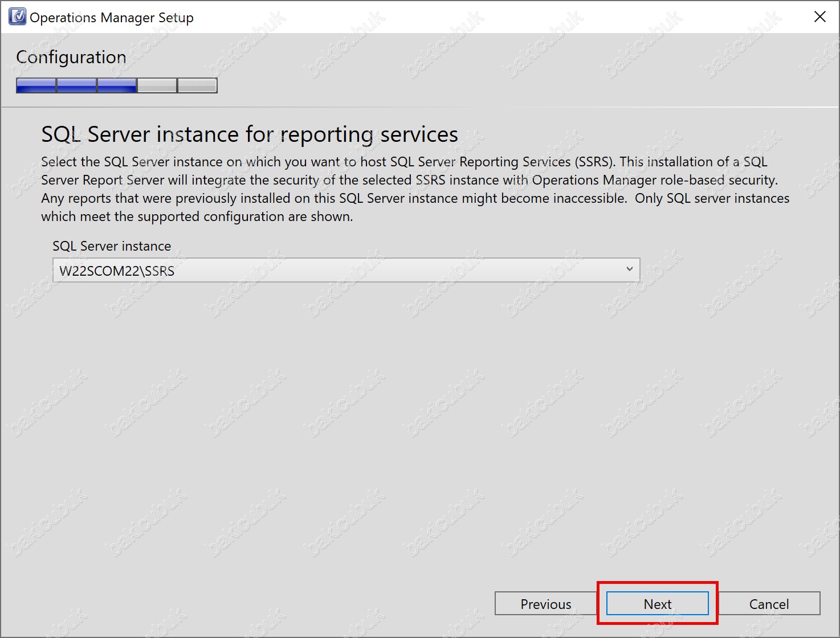Click the 'Operations Manager Setup' window title
The width and height of the screenshot is (840, 638).
click(x=112, y=17)
